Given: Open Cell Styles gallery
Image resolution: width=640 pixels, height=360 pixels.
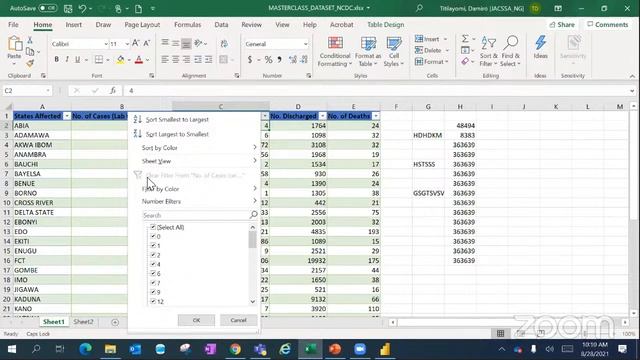Looking at the screenshot, I should pyautogui.click(x=393, y=51).
